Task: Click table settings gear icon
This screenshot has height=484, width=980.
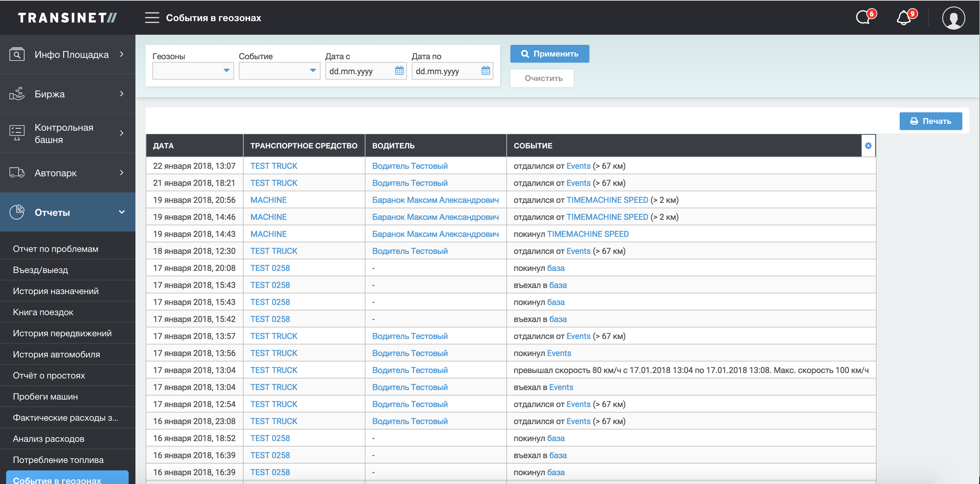Action: click(x=868, y=145)
